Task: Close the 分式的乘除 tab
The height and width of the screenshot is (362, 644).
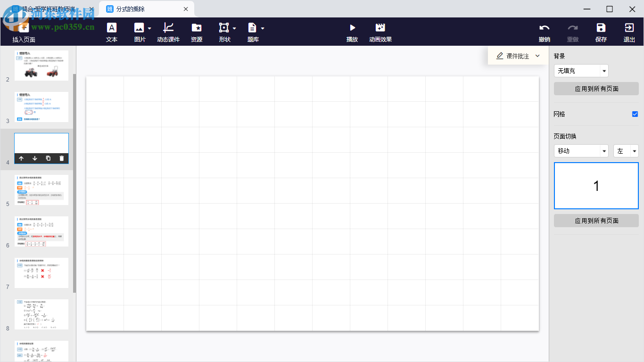Action: (186, 9)
